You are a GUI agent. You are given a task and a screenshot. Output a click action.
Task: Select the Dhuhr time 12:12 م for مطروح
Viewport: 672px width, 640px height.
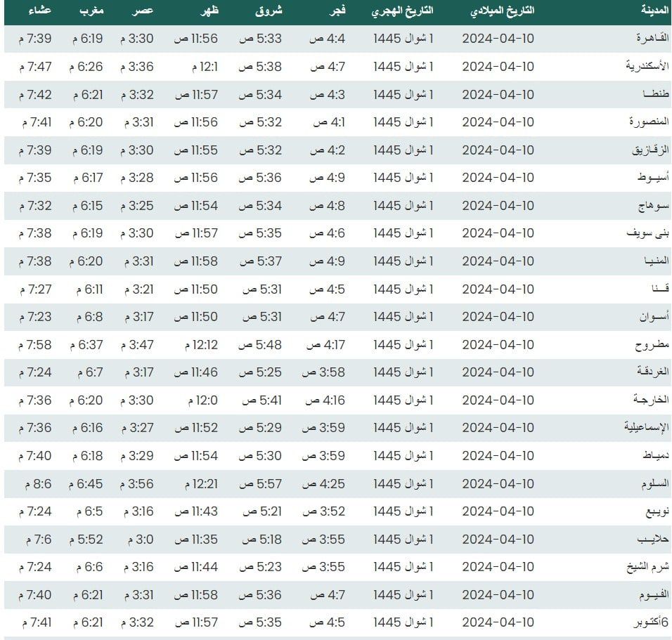pyautogui.click(x=196, y=345)
